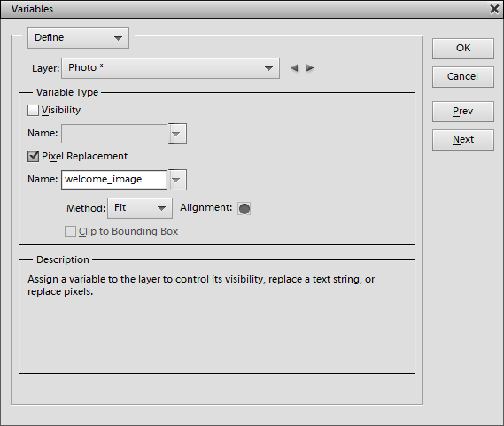The image size is (504, 426).
Task: Click the Cancel button
Action: click(x=463, y=77)
